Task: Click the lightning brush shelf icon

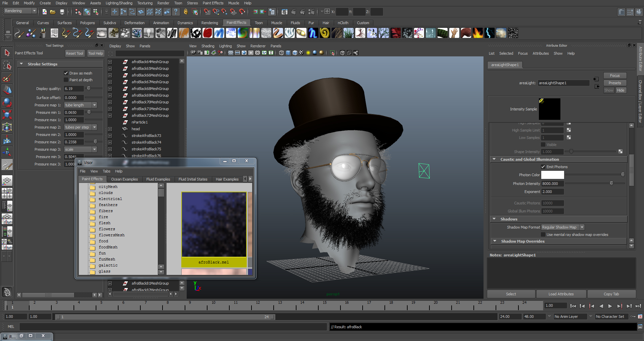Action: pyautogui.click(x=489, y=33)
